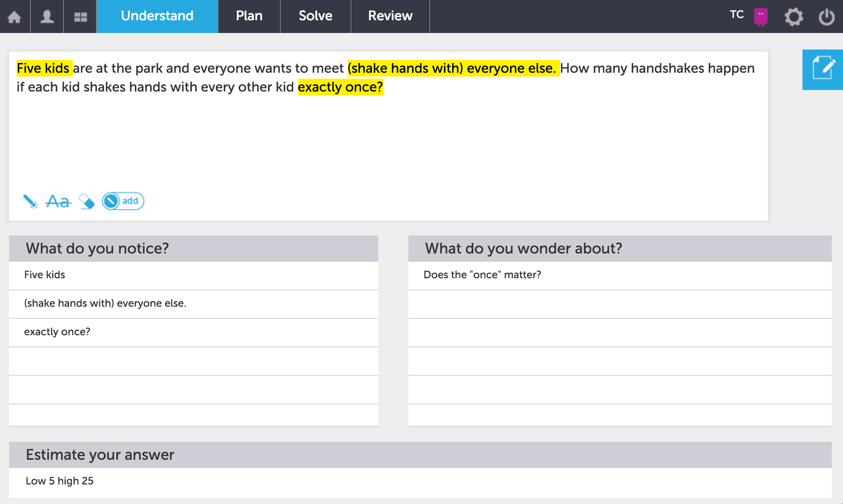The image size is (843, 504).
Task: Click the magenta avatar character icon
Action: tap(761, 17)
